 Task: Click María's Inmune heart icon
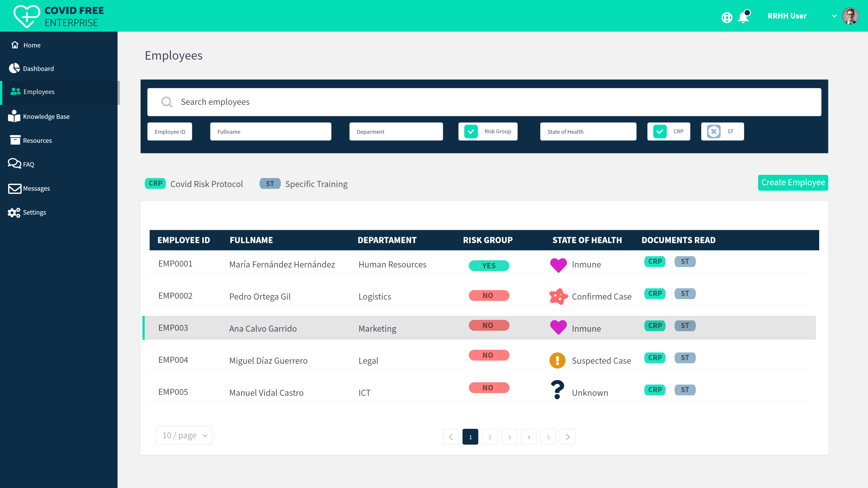pyautogui.click(x=558, y=265)
